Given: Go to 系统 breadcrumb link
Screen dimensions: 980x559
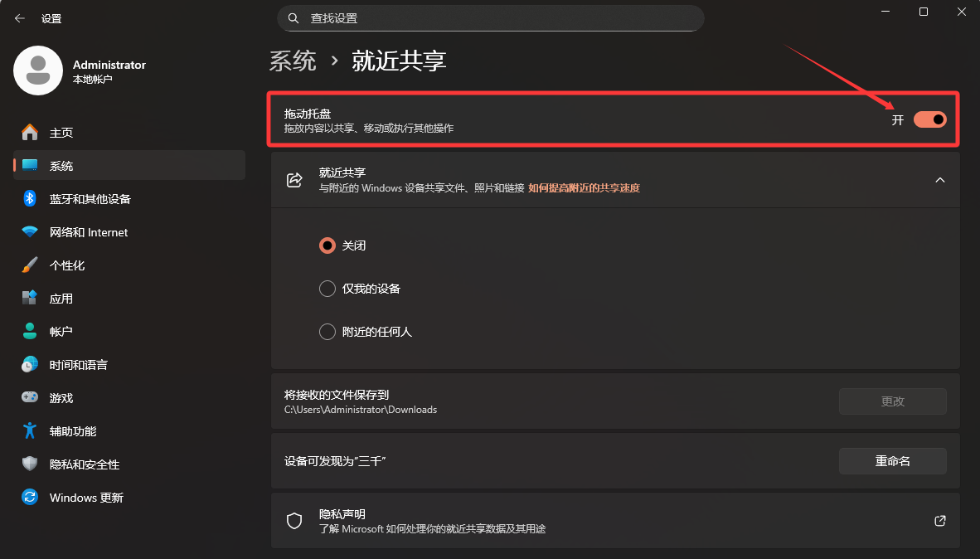Looking at the screenshot, I should coord(293,61).
